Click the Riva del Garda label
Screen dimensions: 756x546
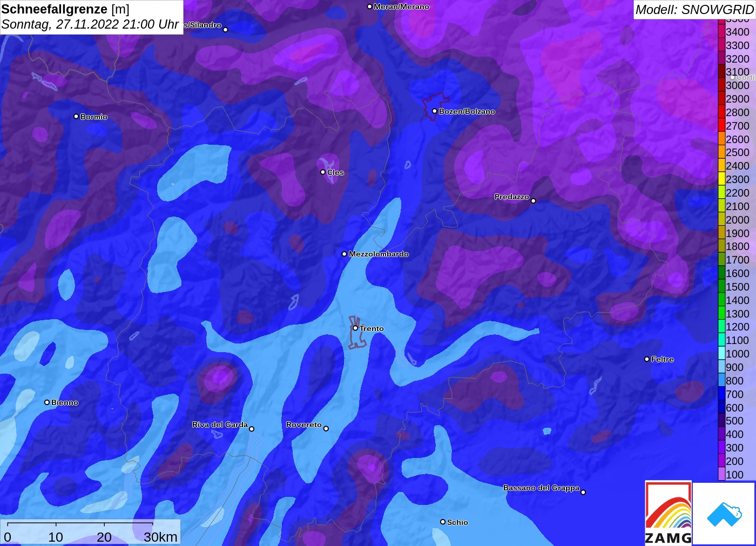(x=220, y=424)
